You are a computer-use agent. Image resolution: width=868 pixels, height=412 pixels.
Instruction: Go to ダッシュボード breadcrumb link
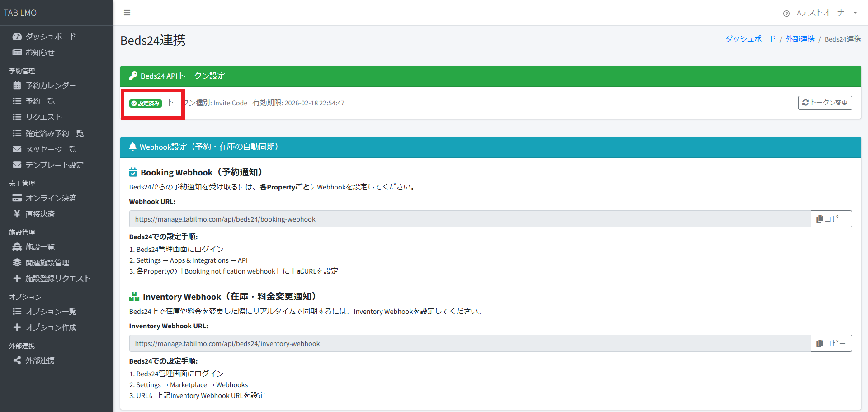click(750, 39)
